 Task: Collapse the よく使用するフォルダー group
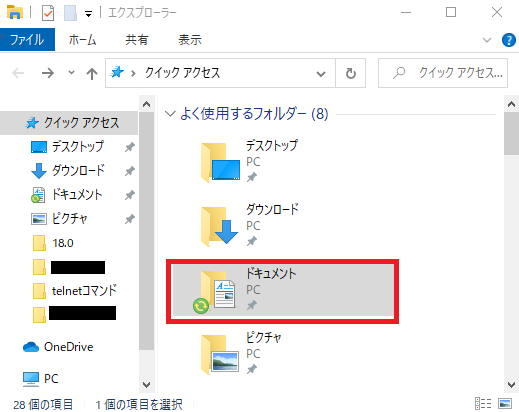click(170, 114)
